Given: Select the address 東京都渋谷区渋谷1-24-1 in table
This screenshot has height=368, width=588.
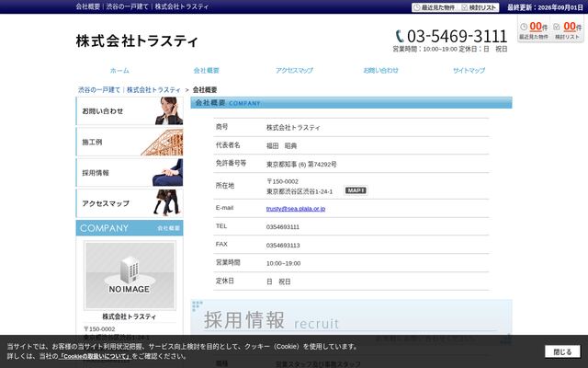Looking at the screenshot, I should 300,191.
